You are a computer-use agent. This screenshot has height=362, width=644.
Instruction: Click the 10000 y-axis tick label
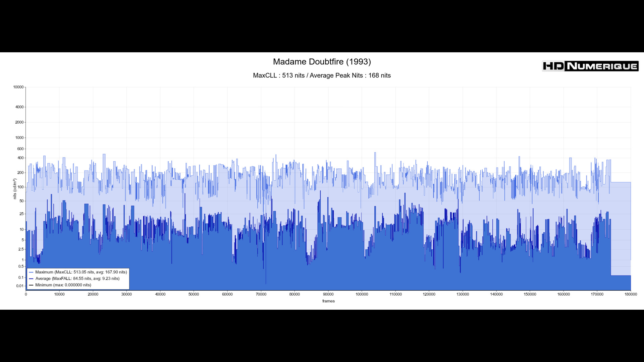(x=18, y=87)
